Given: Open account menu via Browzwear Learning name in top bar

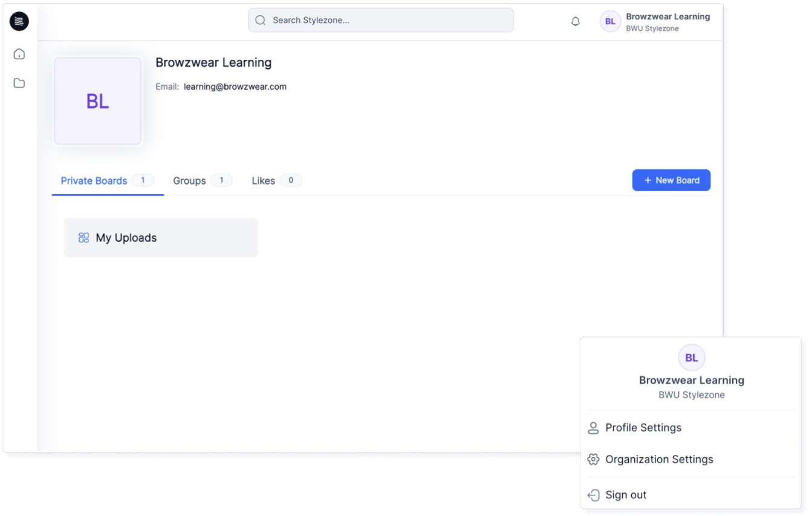Looking at the screenshot, I should [667, 16].
